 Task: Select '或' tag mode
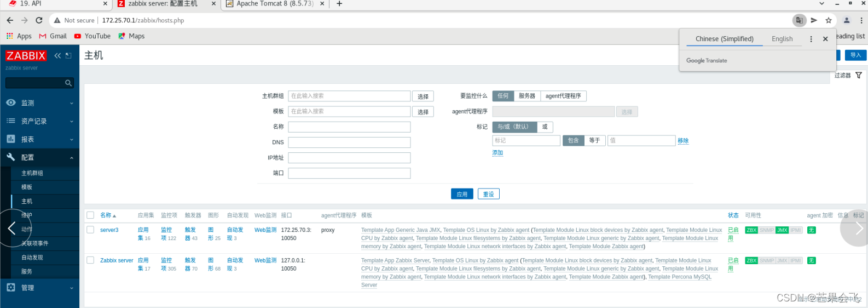545,127
